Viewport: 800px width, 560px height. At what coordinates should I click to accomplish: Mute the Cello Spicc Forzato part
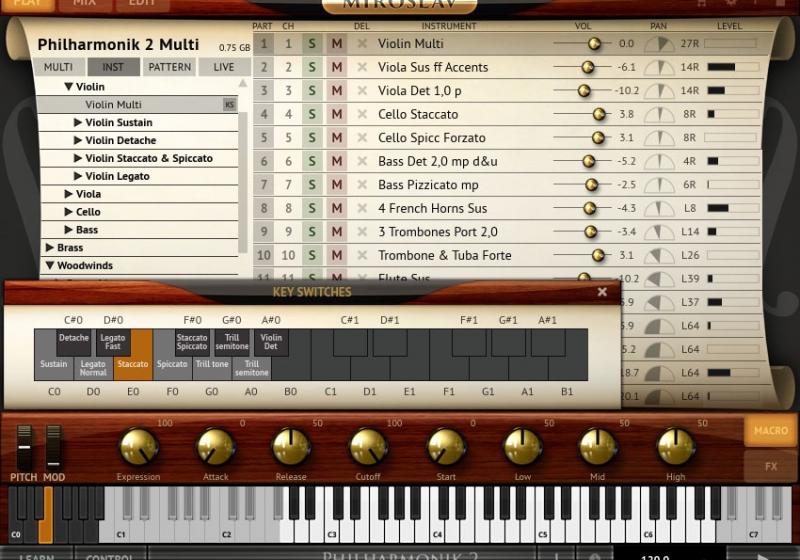click(x=337, y=138)
